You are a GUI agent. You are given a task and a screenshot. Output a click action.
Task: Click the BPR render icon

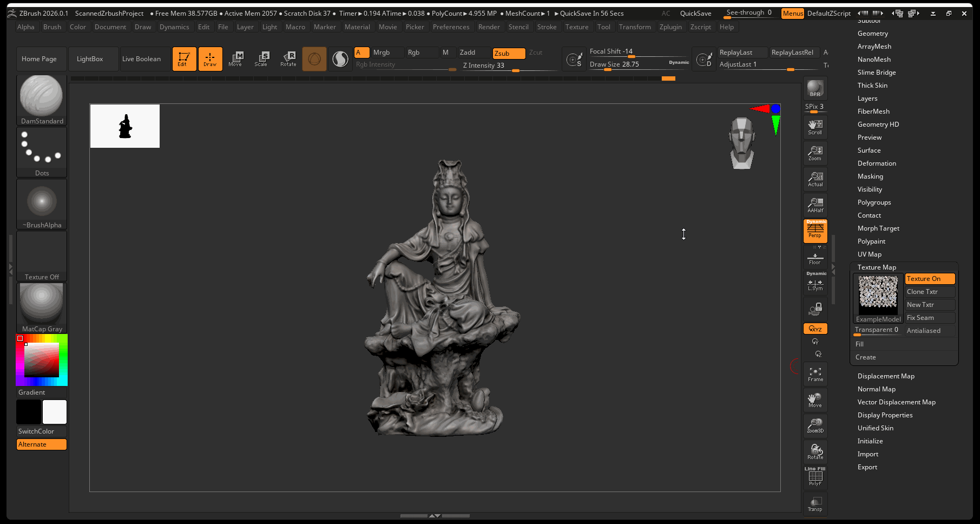point(815,88)
